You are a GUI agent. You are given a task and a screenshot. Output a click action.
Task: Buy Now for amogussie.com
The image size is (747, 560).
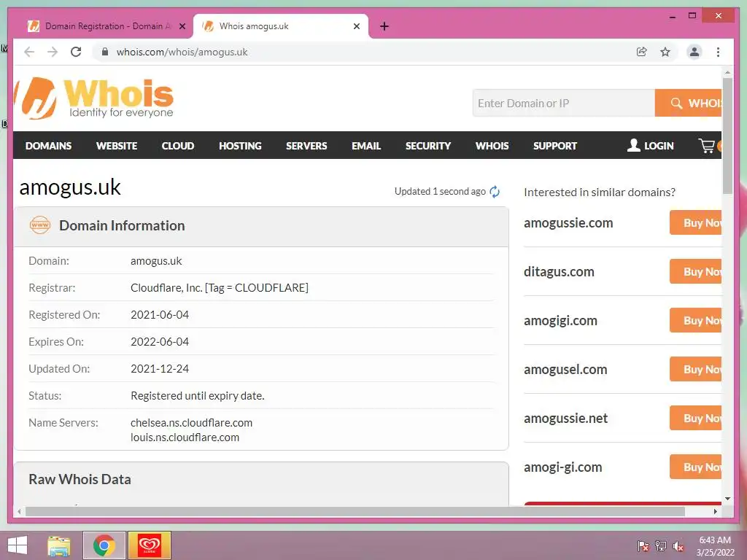pos(695,222)
